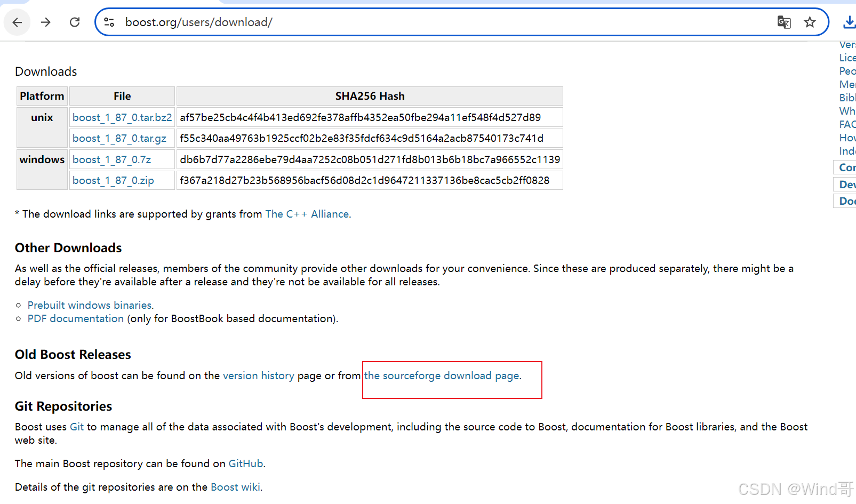Click the browser back navigation icon
Image resolution: width=856 pixels, height=504 pixels.
17,22
